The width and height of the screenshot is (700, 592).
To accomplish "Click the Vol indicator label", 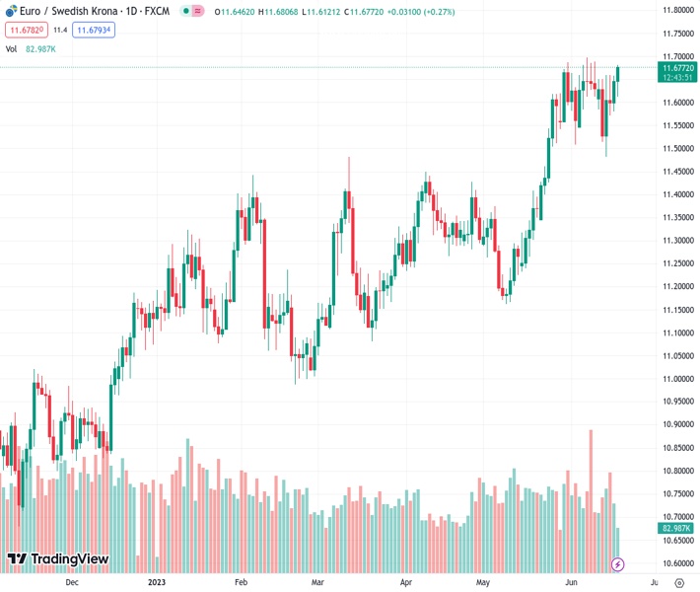I will pyautogui.click(x=11, y=49).
